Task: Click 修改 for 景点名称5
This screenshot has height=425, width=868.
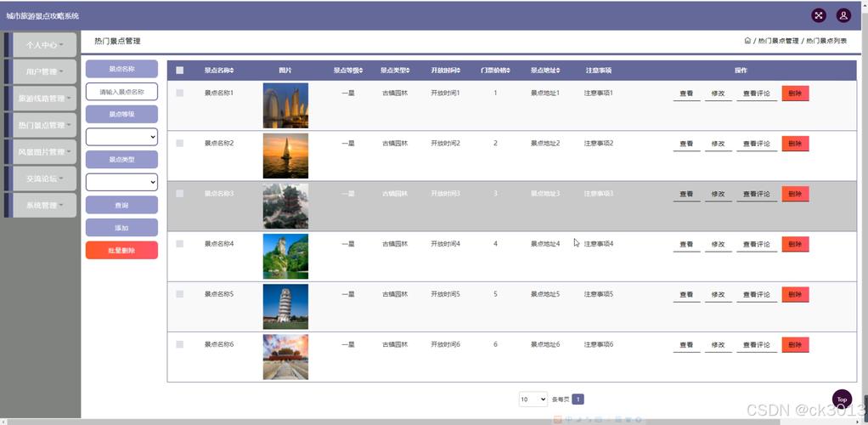Action: [x=718, y=295]
